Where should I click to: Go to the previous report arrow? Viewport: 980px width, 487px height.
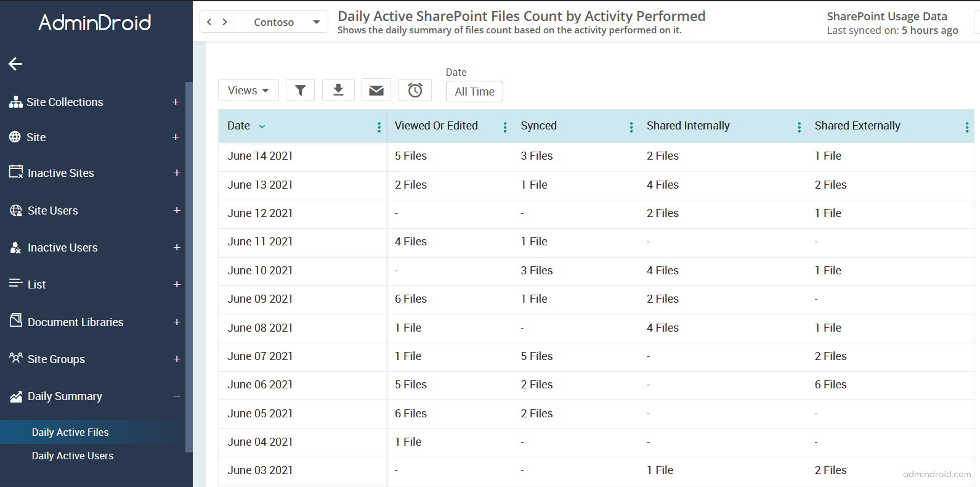(209, 22)
